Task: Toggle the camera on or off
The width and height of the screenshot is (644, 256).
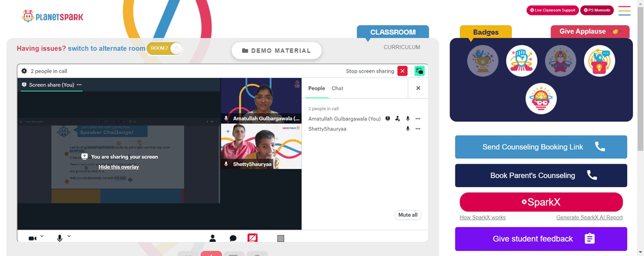Action: click(32, 239)
